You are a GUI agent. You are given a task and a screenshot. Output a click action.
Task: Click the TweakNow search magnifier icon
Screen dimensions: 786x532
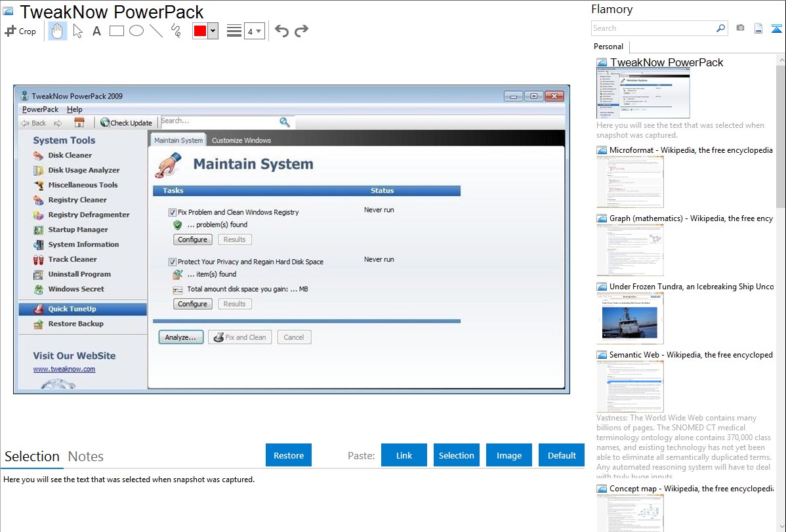pos(285,122)
